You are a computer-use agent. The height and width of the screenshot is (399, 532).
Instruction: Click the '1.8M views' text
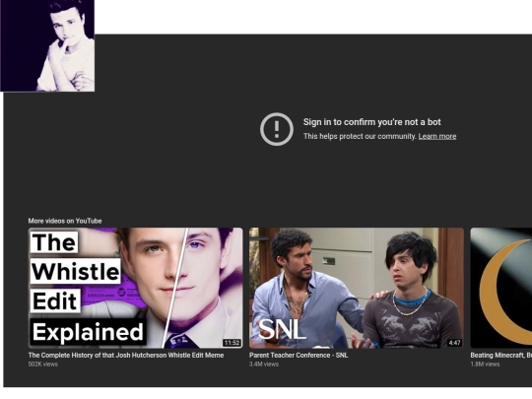click(x=485, y=365)
